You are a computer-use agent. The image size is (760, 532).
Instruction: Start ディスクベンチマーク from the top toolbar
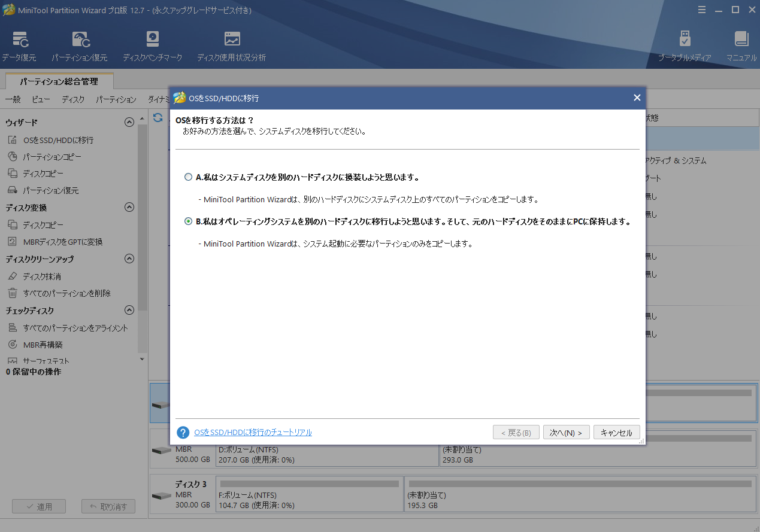tap(152, 44)
